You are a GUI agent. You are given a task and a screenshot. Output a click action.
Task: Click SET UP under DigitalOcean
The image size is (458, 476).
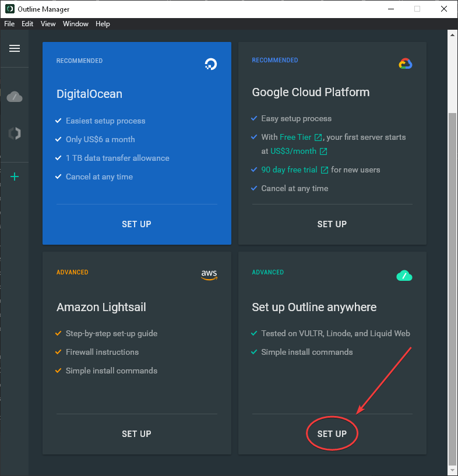(x=136, y=224)
